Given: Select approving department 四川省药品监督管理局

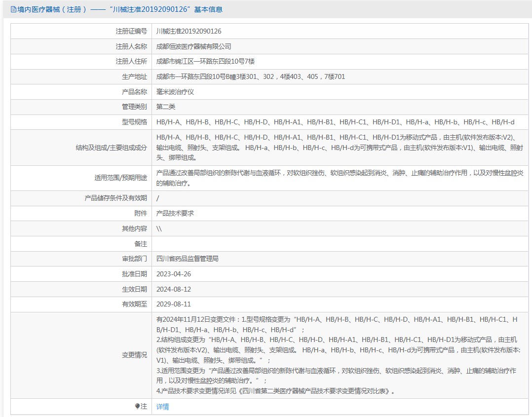Looking at the screenshot, I should point(188,259).
